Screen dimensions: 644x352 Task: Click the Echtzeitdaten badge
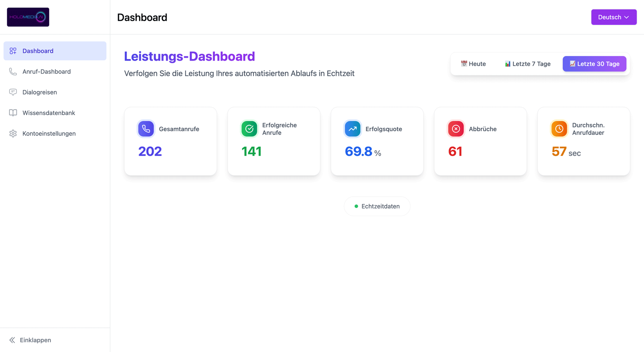click(377, 206)
